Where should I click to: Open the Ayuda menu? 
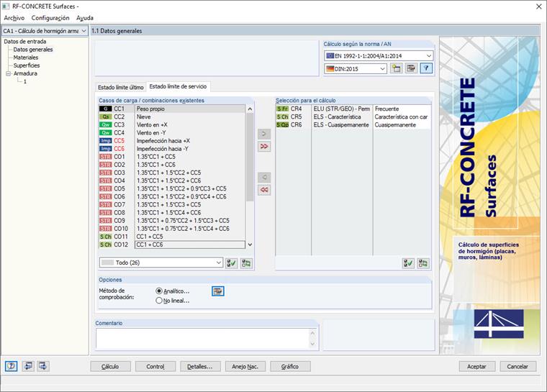85,18
